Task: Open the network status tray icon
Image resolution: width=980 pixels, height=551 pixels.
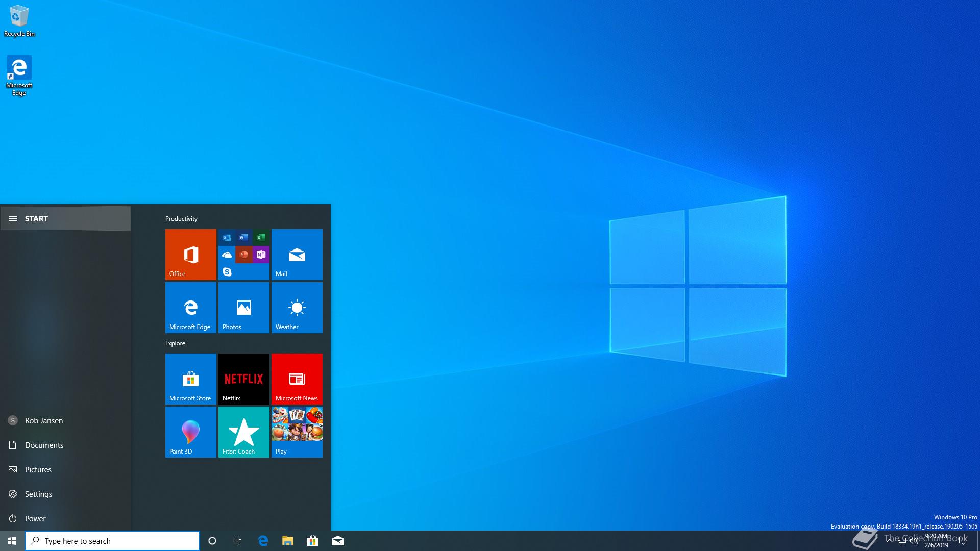Action: tap(902, 541)
